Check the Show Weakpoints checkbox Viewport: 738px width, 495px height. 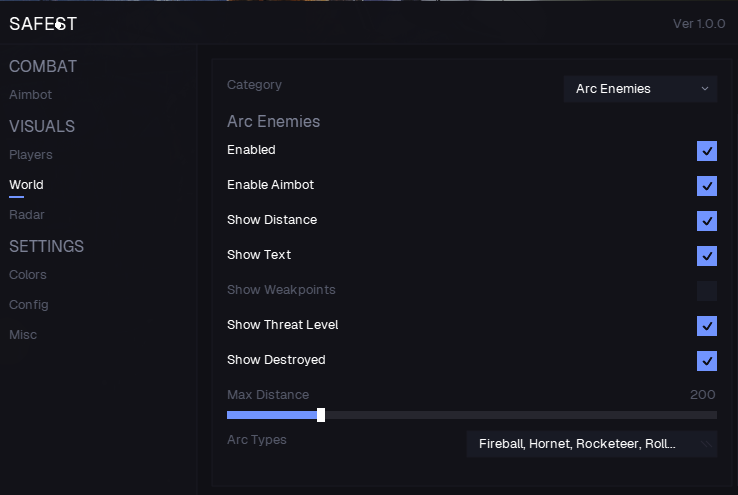click(706, 291)
